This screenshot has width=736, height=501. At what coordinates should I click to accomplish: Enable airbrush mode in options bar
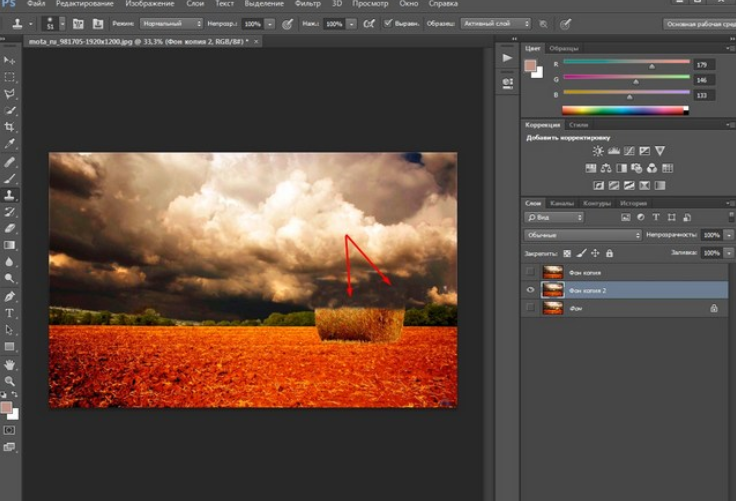tap(369, 23)
